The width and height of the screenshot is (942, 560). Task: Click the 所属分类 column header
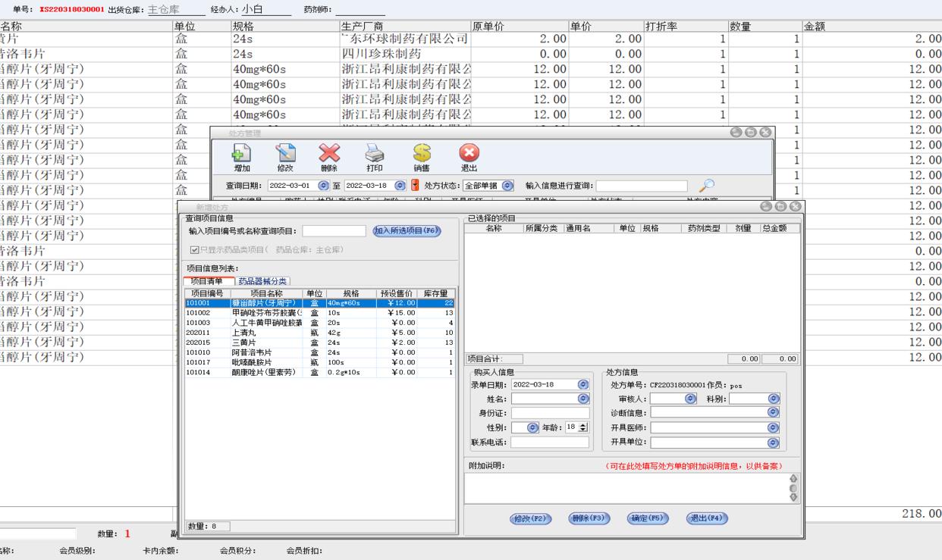coord(542,228)
